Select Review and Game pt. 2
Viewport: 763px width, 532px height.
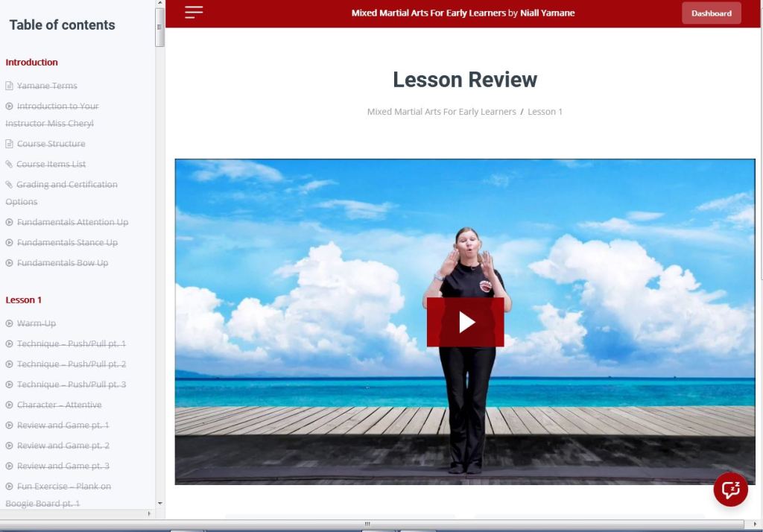click(x=63, y=446)
